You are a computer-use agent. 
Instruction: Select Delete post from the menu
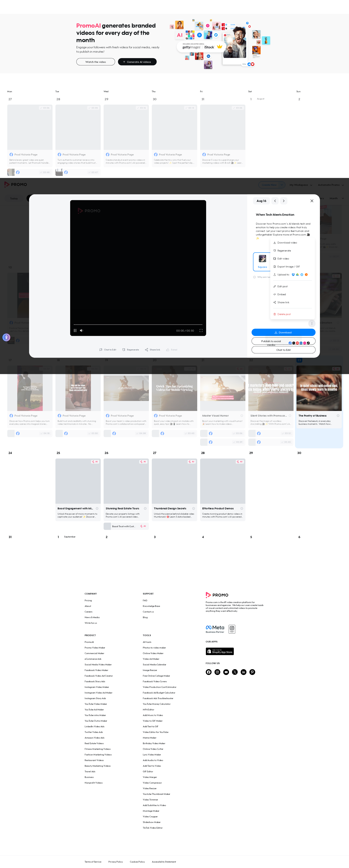click(x=293, y=314)
